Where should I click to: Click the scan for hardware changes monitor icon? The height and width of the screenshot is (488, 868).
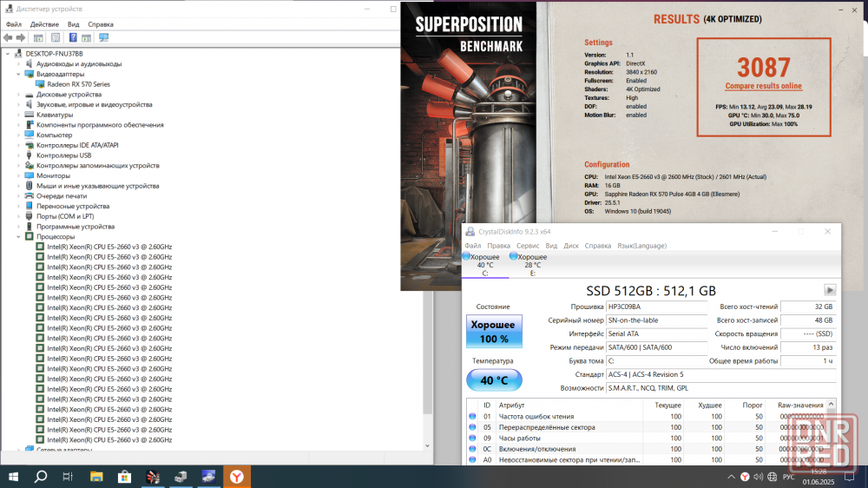103,37
